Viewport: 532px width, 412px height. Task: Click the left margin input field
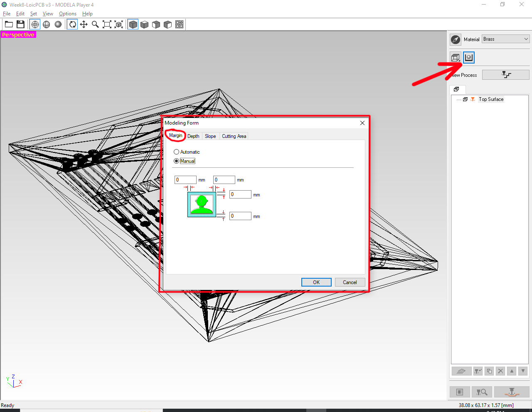click(x=185, y=180)
